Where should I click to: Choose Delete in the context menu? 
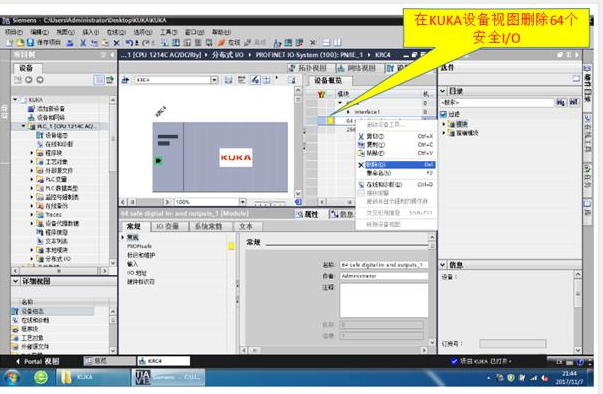(396, 165)
